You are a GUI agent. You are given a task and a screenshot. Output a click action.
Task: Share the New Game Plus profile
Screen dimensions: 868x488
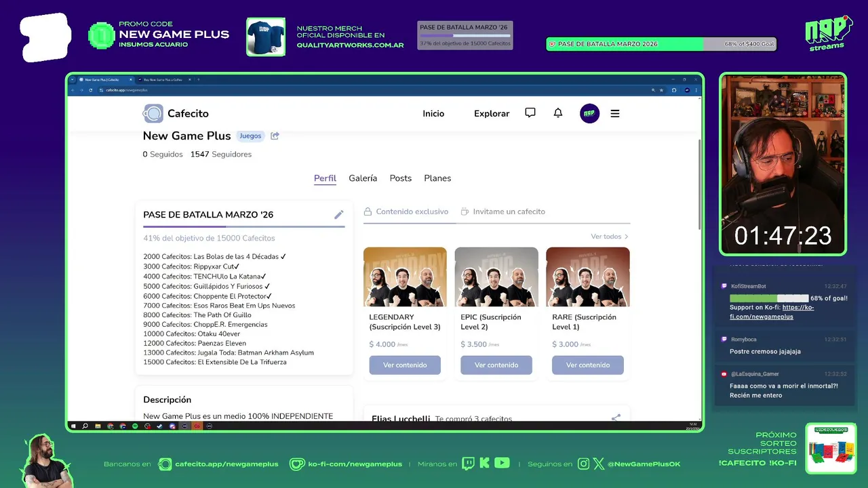coord(275,136)
